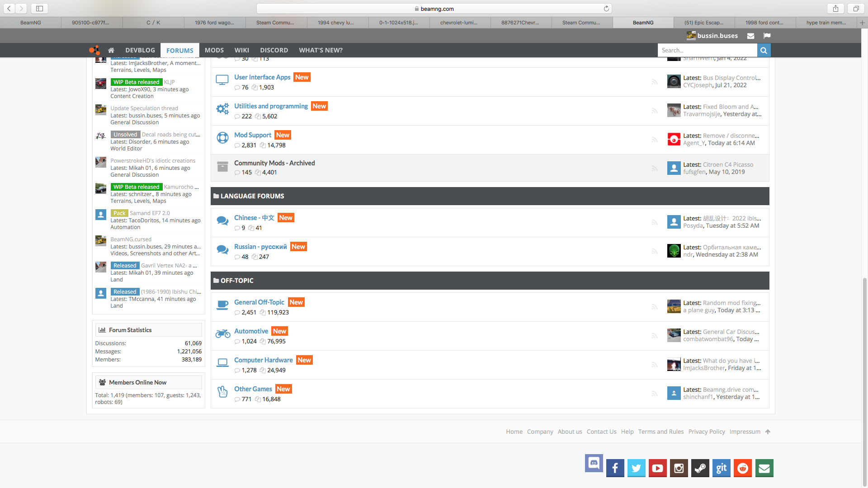
Task: Click in the forum Search field
Action: 707,50
